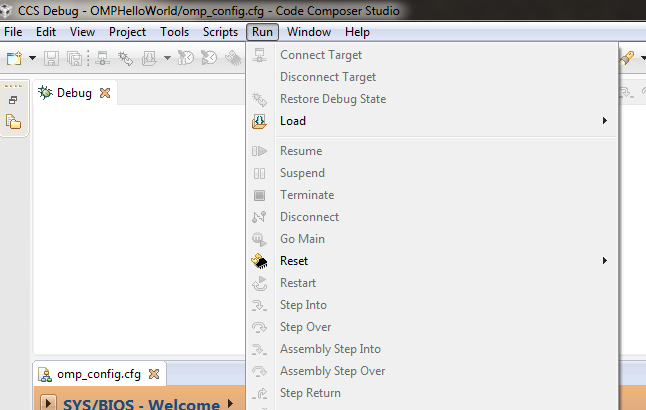Screen dimensions: 646x410
Task: Open the Edit menu
Action: click(46, 32)
